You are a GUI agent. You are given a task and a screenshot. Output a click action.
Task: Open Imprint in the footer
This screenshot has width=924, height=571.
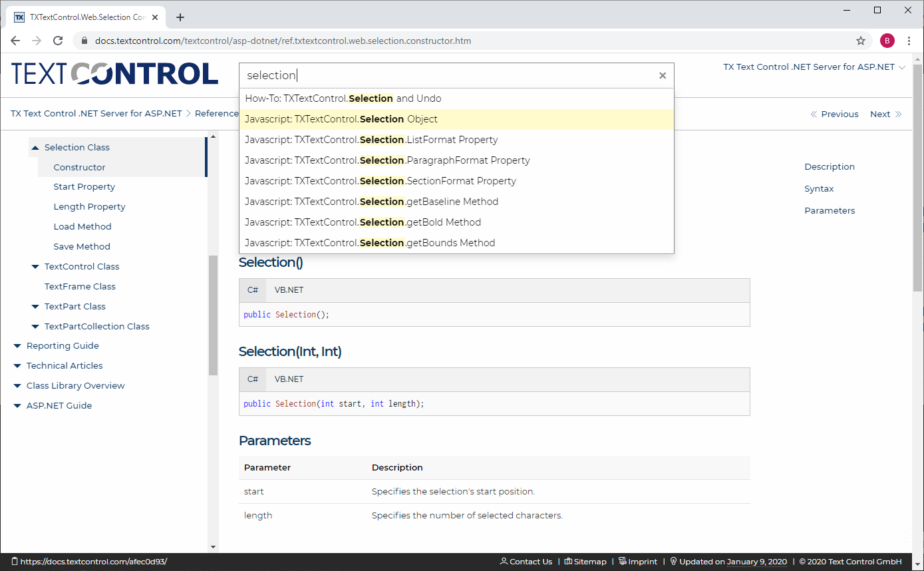coord(638,562)
